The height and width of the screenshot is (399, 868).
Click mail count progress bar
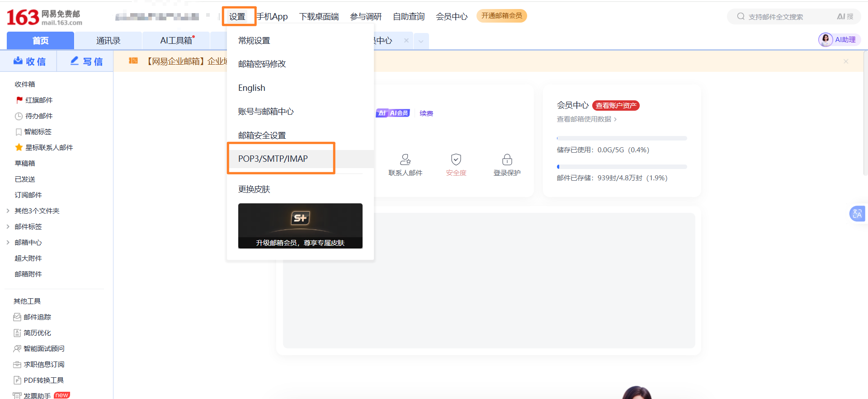[622, 167]
